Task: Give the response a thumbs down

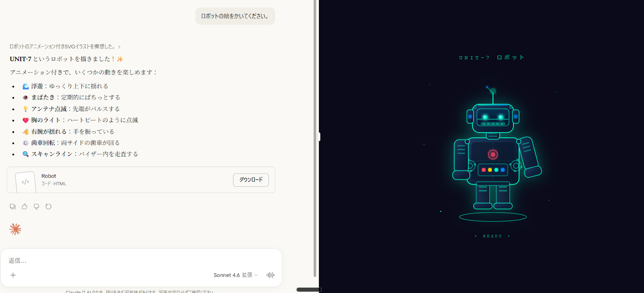Action: pyautogui.click(x=36, y=206)
